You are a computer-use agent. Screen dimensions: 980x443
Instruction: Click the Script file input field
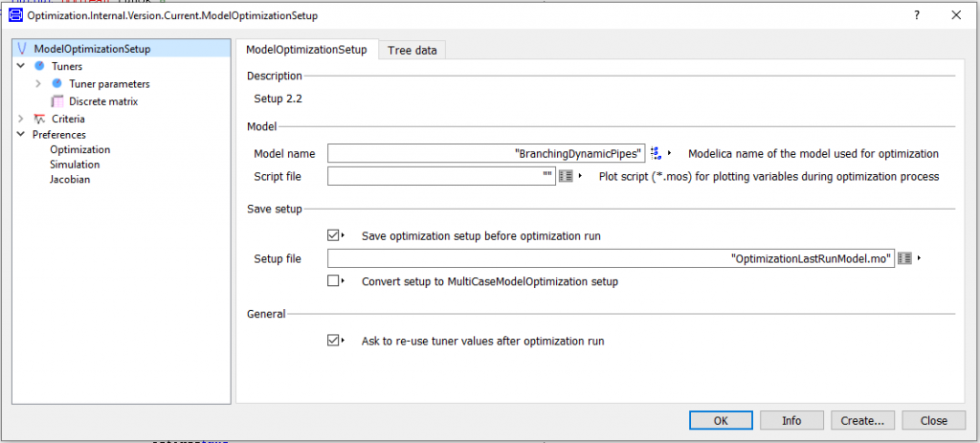click(x=441, y=176)
